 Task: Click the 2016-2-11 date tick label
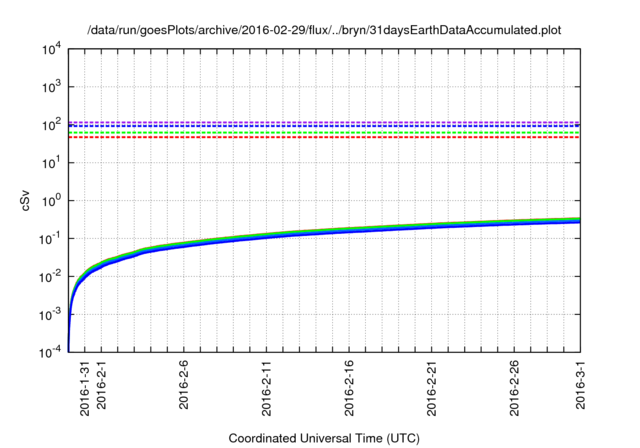click(x=266, y=388)
